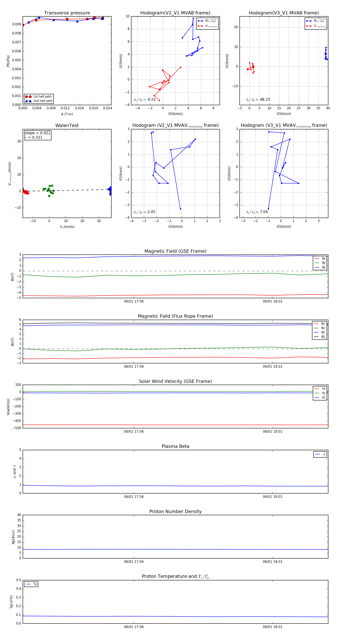Viewport: 351px width, 644px height.
Task: Click the Magnetic Field (Flux Rope Frame) title
Action: [175, 316]
